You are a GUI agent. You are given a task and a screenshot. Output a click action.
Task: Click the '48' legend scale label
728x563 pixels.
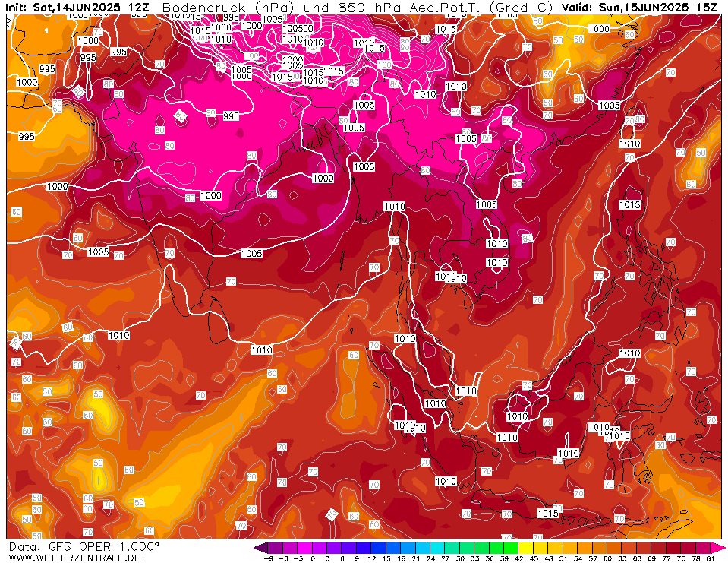coord(548,558)
